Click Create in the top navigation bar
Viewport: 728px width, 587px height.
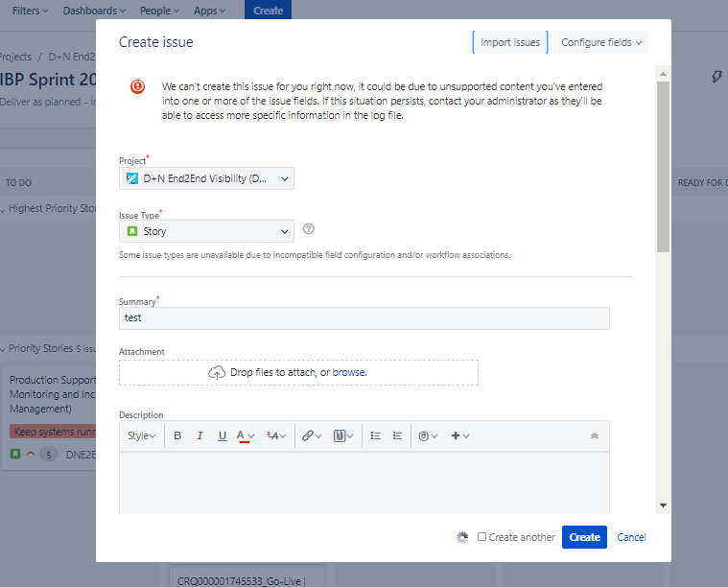click(x=268, y=11)
